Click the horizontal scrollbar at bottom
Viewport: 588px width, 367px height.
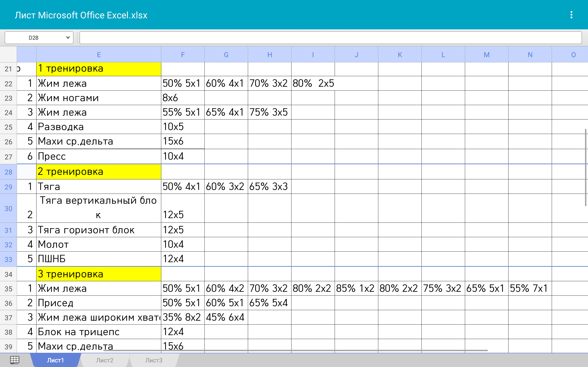[295, 350]
